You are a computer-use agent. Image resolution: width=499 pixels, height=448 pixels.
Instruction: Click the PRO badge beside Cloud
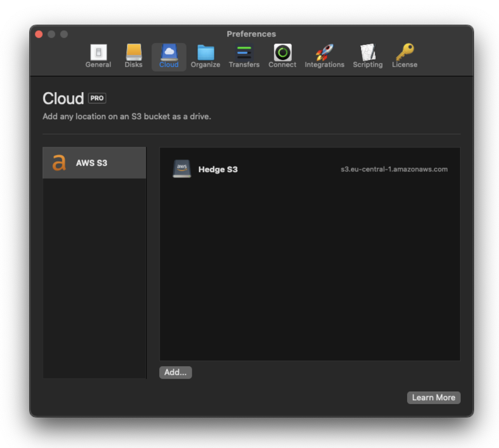97,98
